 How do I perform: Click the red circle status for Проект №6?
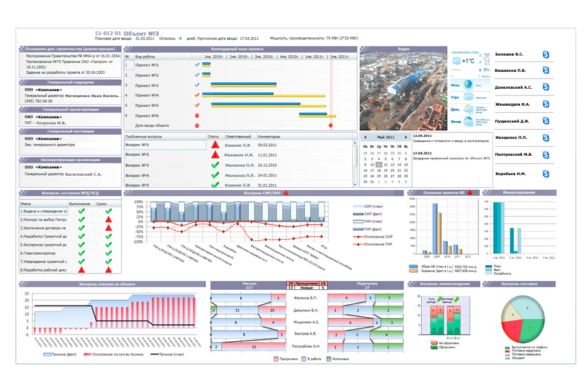[x=197, y=115]
